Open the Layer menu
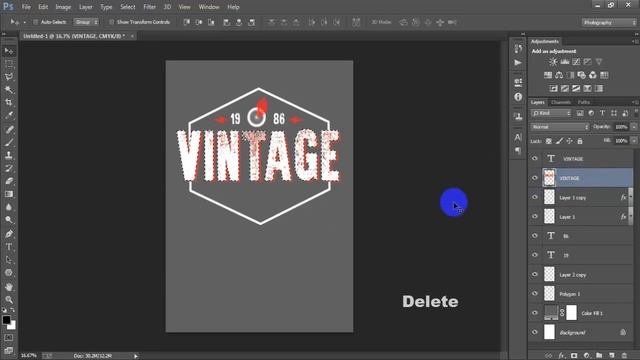 [x=85, y=7]
